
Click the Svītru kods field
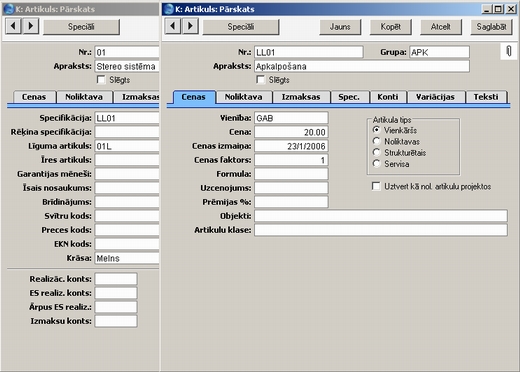[x=127, y=216]
